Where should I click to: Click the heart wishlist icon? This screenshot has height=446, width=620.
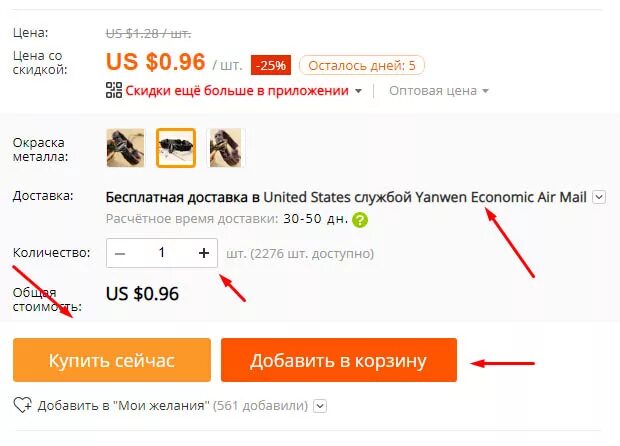click(x=23, y=405)
